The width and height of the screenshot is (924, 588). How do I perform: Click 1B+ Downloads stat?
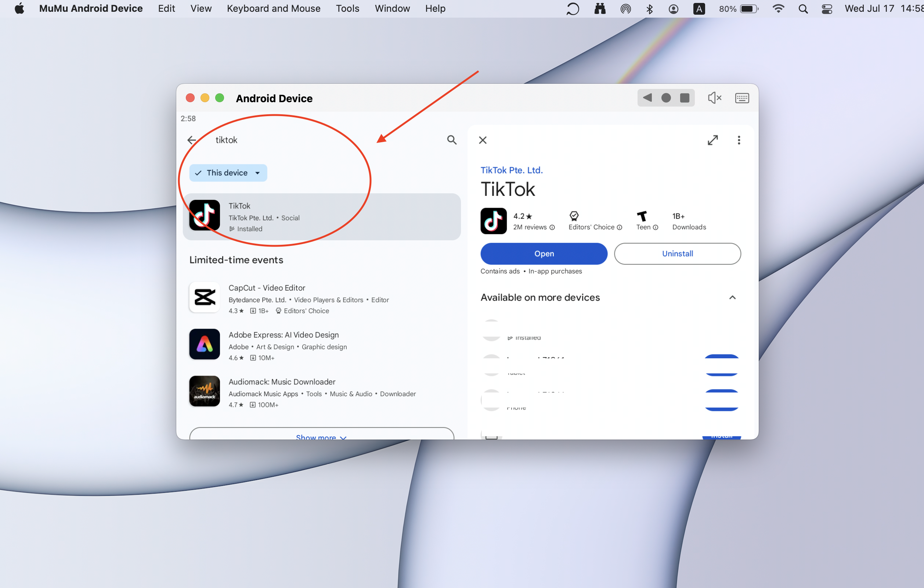[689, 221]
